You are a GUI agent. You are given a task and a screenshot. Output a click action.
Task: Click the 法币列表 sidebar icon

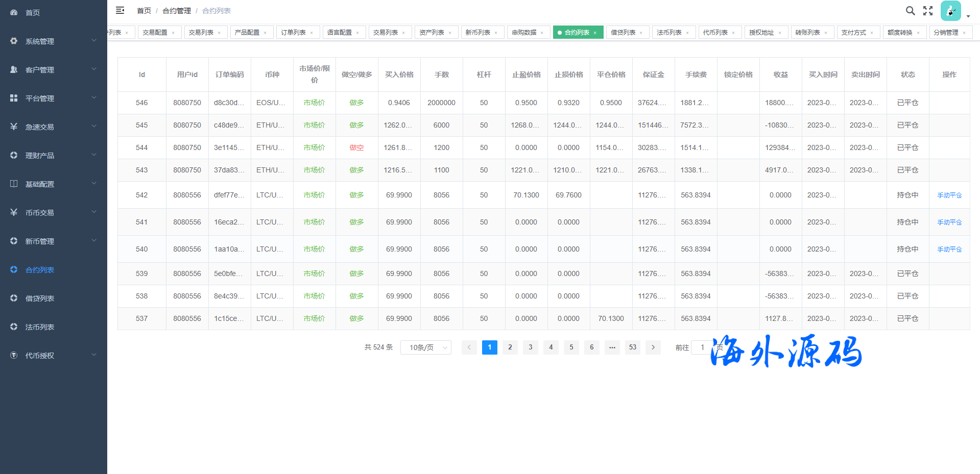(14, 327)
